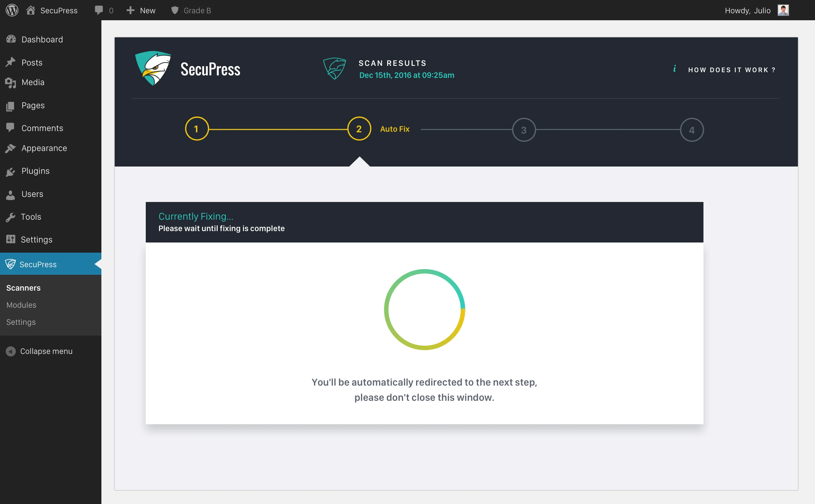Click the circular fixing progress spinner

pos(424,310)
